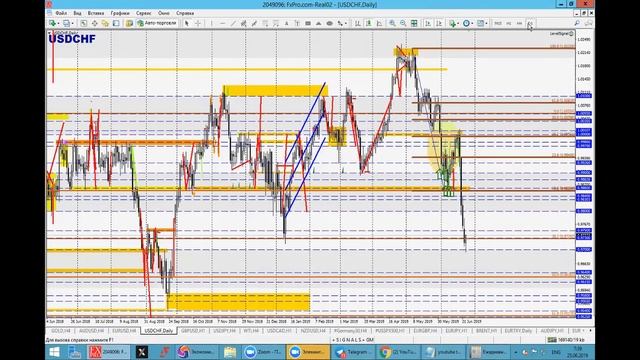The height and width of the screenshot is (360, 640).
Task: Open the Market Watch panel icon
Action: [84, 23]
